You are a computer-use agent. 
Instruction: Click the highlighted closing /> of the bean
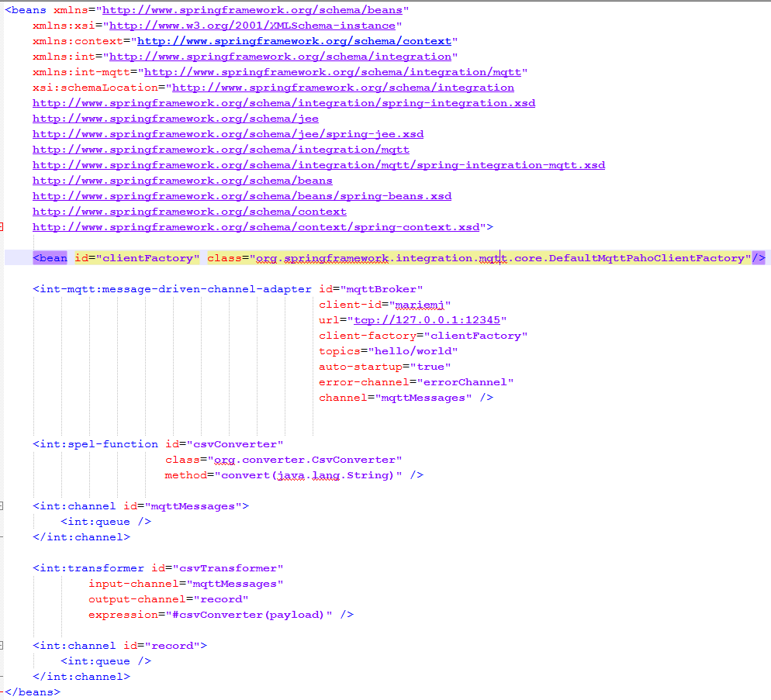[759, 258]
